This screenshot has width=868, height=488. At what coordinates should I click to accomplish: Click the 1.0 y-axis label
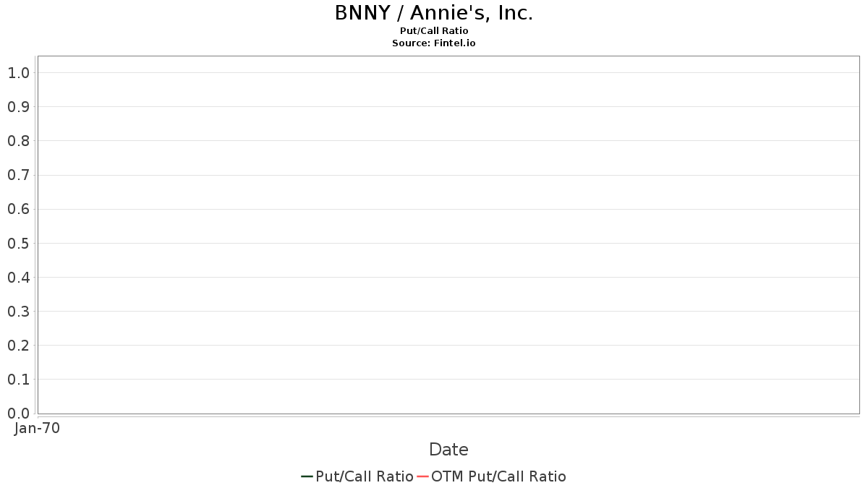tap(18, 72)
